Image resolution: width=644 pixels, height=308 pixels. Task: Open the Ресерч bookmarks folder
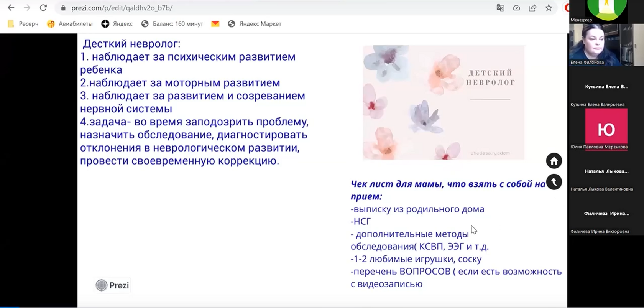[23, 24]
